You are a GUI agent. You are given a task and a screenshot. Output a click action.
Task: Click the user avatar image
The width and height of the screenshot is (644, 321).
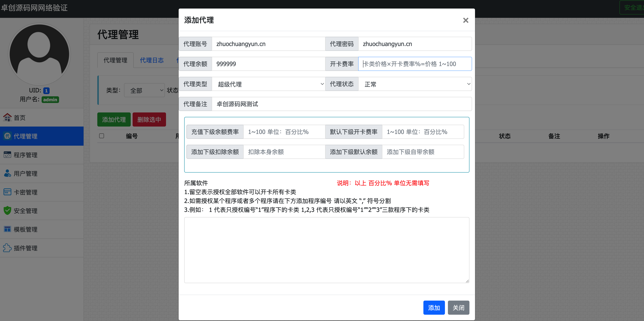(39, 54)
